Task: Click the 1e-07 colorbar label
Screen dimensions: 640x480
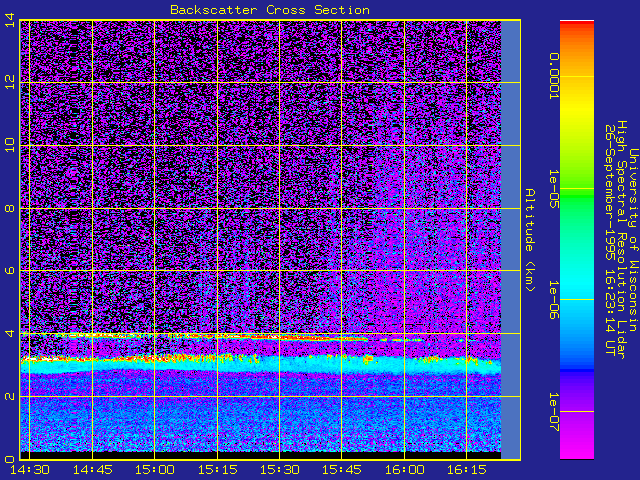Action: pyautogui.click(x=553, y=411)
